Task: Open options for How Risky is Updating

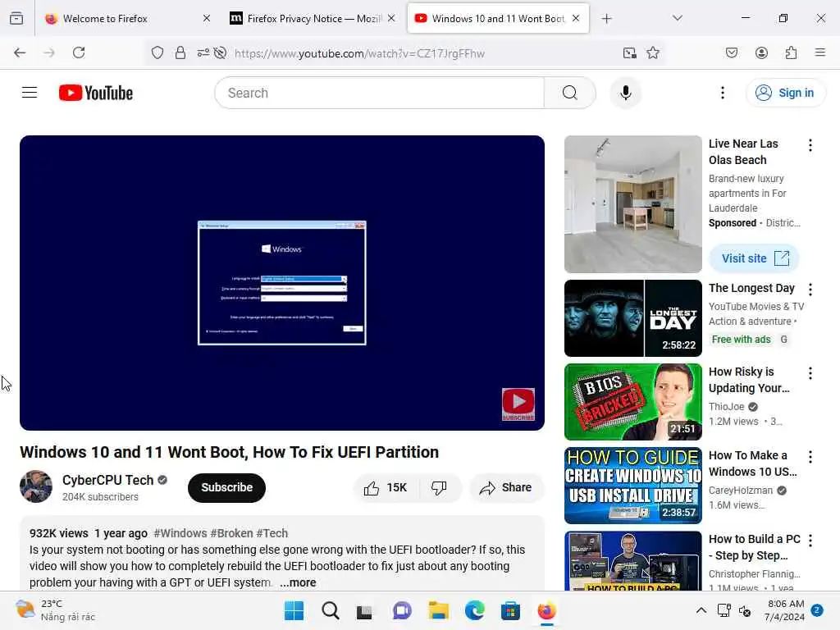Action: pos(810,373)
